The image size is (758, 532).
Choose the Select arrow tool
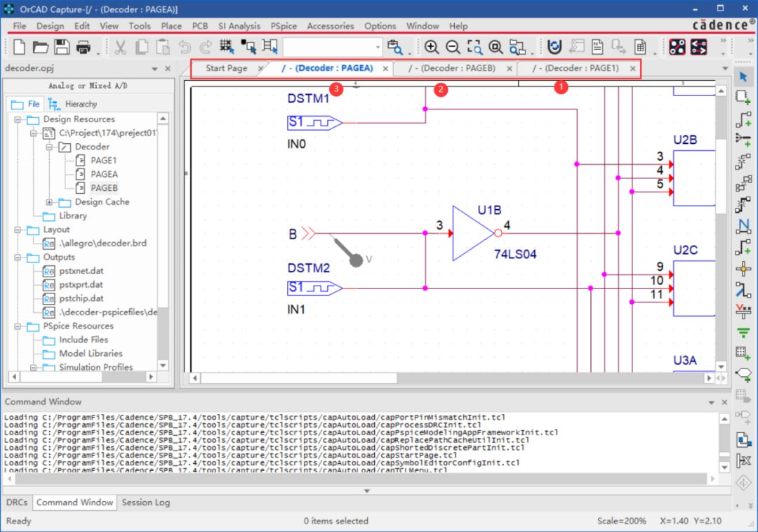743,77
